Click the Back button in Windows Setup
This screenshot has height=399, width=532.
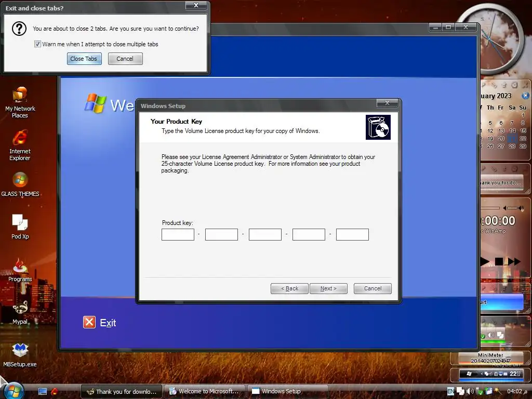[289, 288]
